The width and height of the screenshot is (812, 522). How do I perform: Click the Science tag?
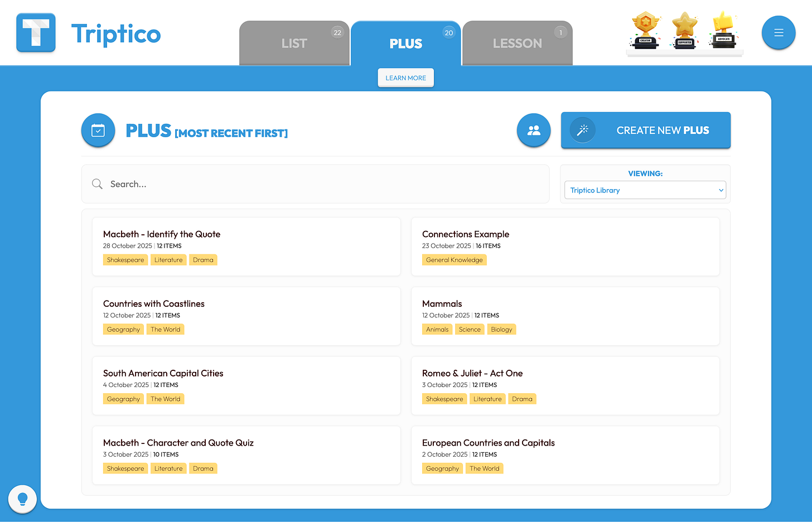click(470, 330)
